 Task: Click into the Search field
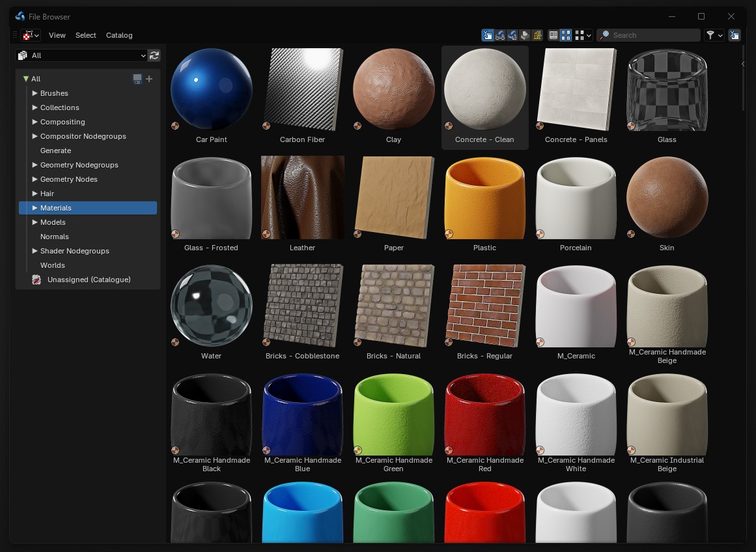pos(649,35)
